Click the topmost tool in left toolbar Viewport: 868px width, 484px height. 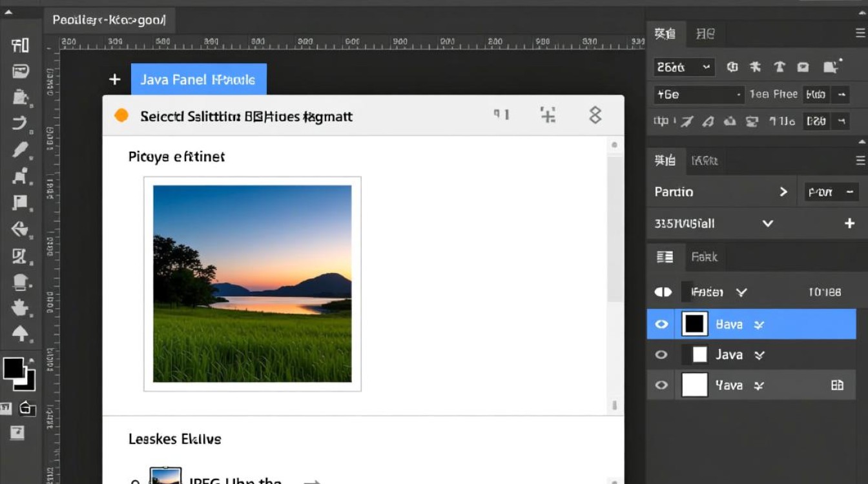coord(20,45)
